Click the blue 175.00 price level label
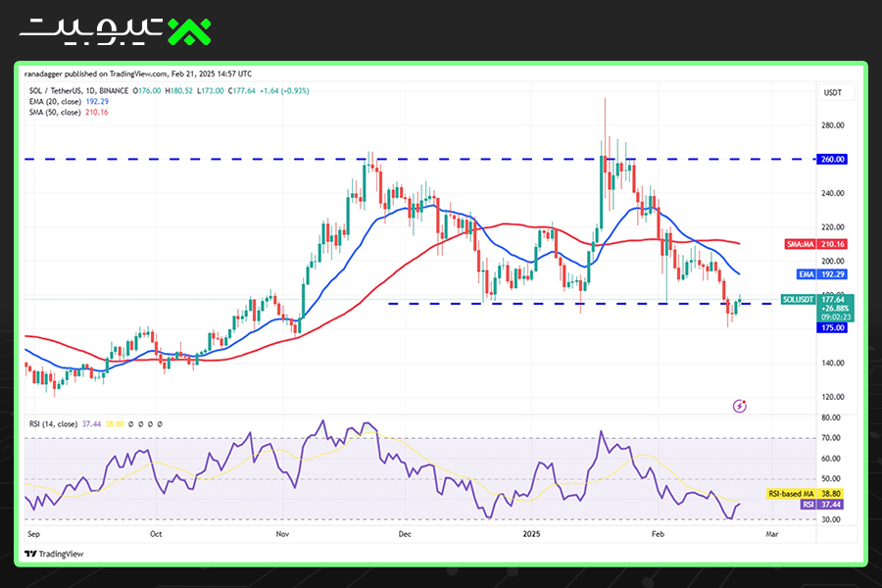 click(832, 327)
